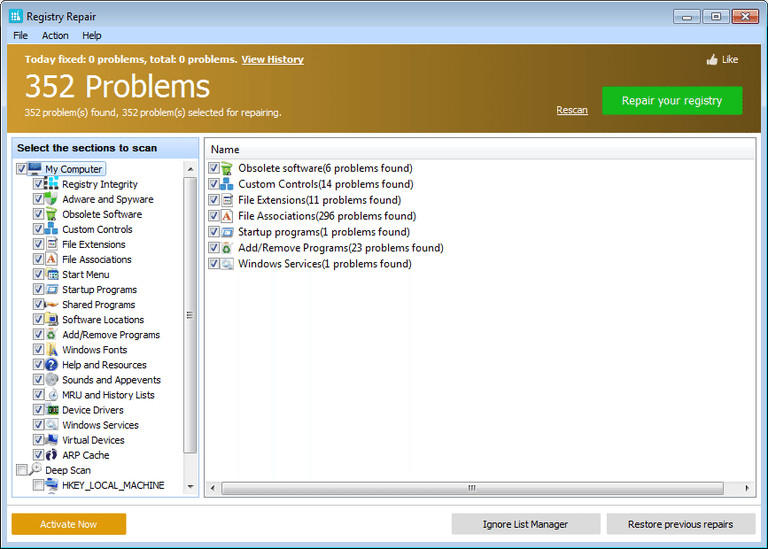Click the sections list vertical scrollbar thumb
This screenshot has height=549, width=768.
[190, 315]
